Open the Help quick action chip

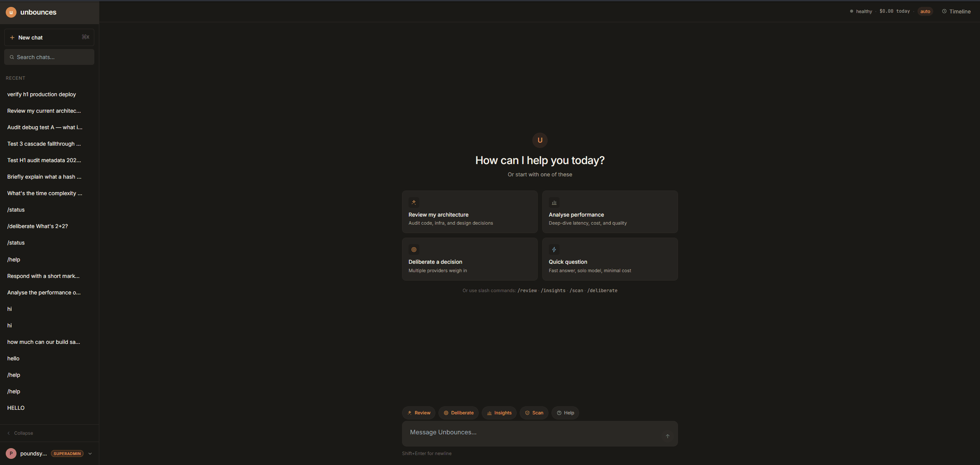coord(565,413)
